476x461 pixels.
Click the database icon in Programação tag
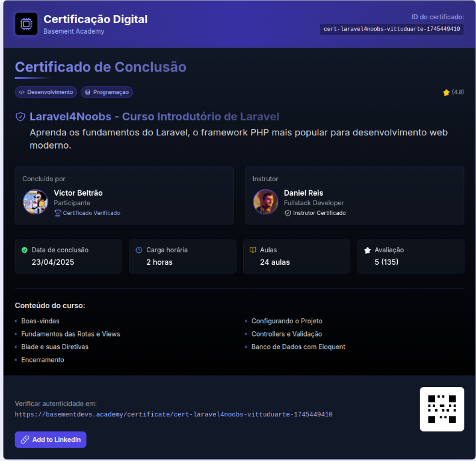click(88, 92)
